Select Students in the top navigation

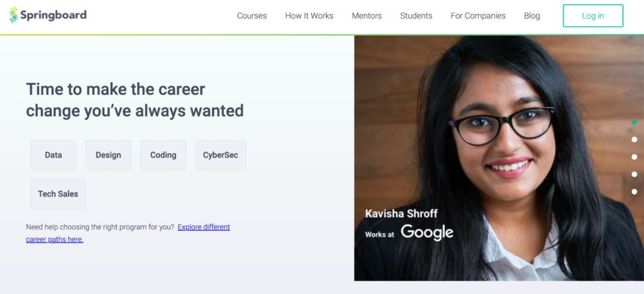(x=416, y=16)
